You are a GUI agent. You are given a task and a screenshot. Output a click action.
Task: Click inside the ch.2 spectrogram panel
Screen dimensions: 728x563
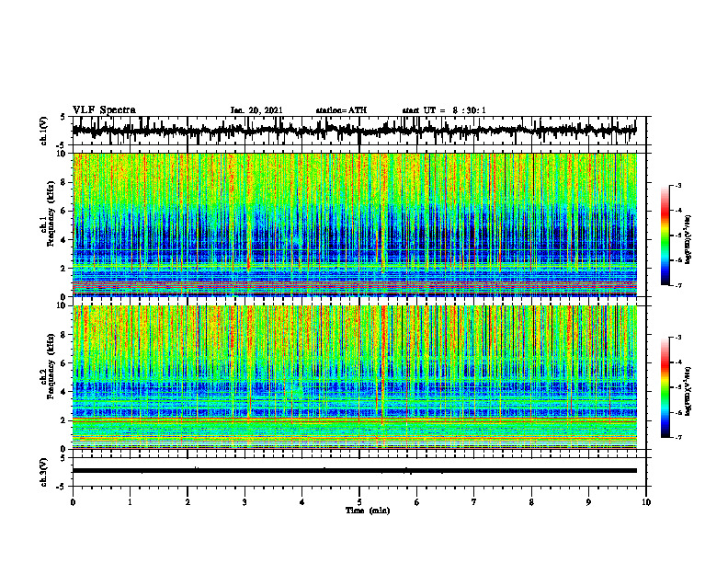355,377
